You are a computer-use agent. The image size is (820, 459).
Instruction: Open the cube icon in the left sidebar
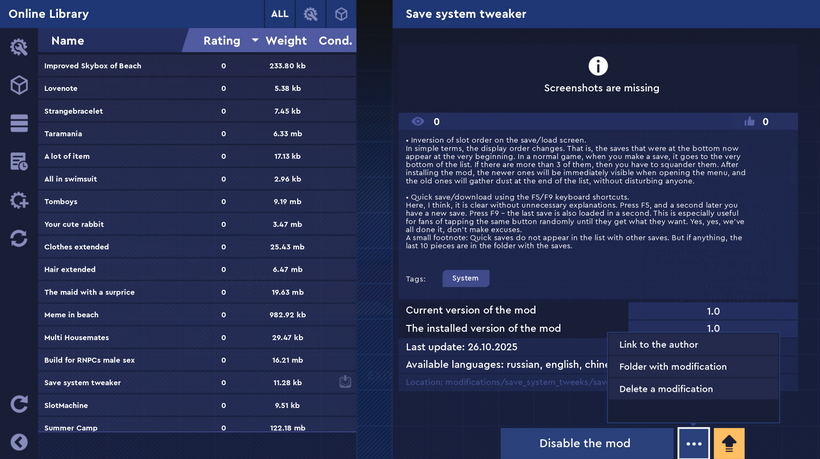pos(18,85)
